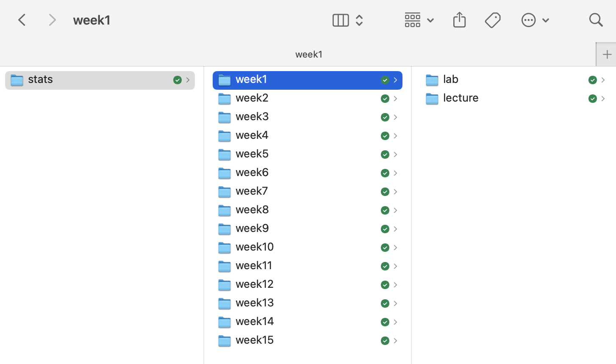Image resolution: width=616 pixels, height=364 pixels.
Task: Click the lab folder icon
Action: tap(432, 80)
